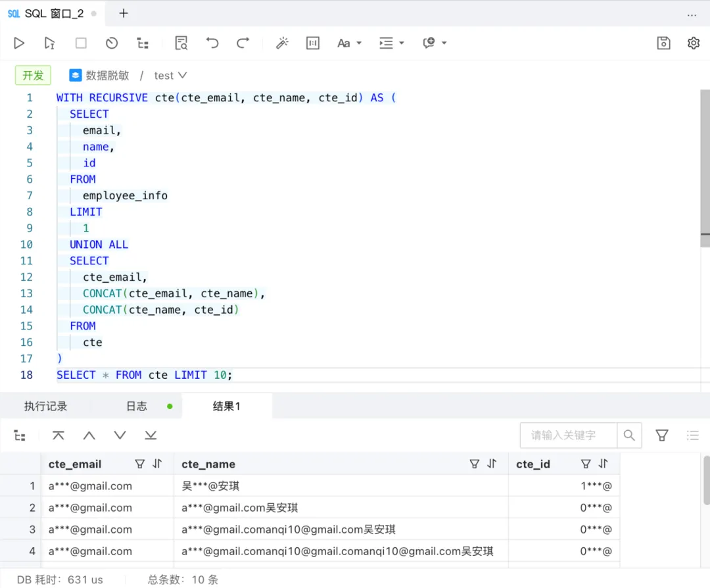Save the SQL script

pos(663,43)
